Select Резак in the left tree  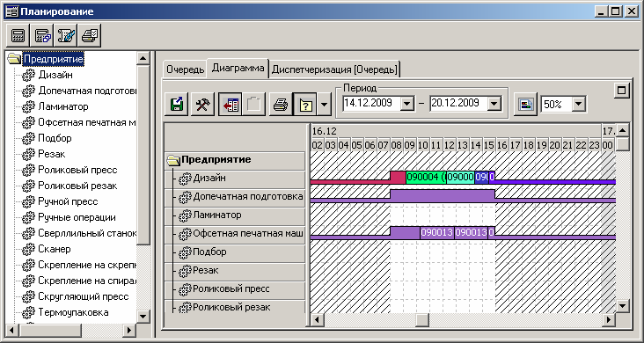point(51,154)
